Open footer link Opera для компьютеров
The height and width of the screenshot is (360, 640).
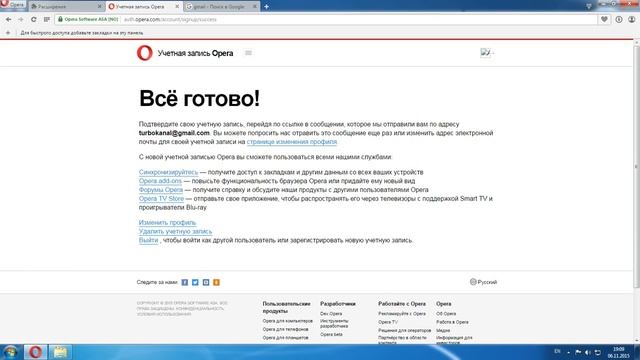(287, 321)
